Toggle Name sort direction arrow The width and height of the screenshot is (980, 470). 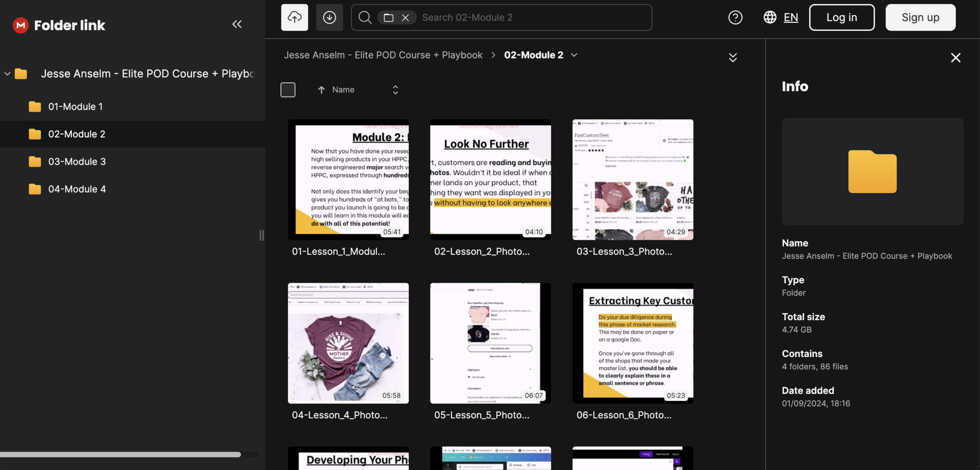(x=321, y=90)
